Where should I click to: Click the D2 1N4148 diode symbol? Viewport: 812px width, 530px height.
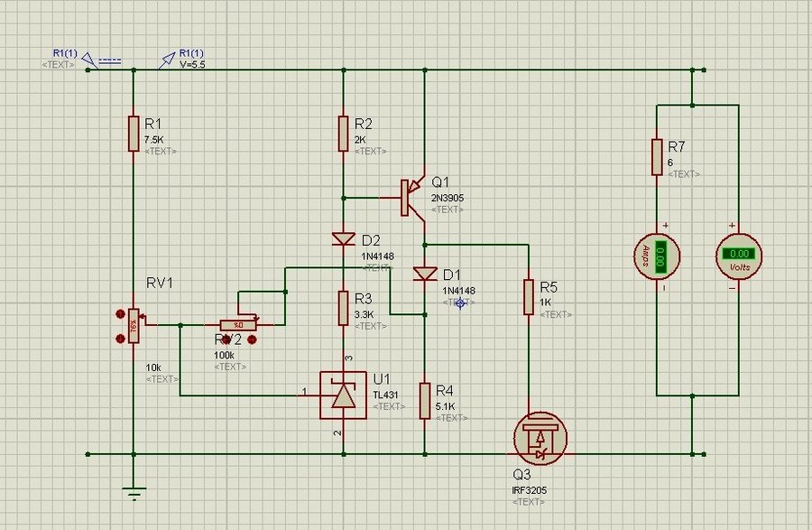pos(344,239)
